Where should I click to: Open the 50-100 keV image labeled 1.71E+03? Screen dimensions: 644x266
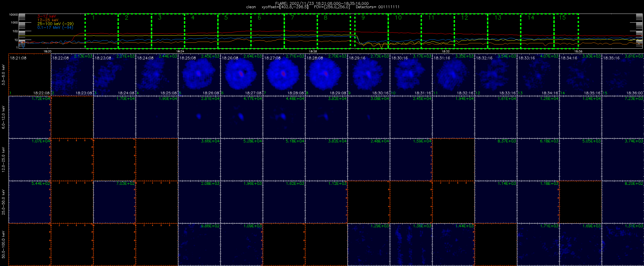[538, 244]
